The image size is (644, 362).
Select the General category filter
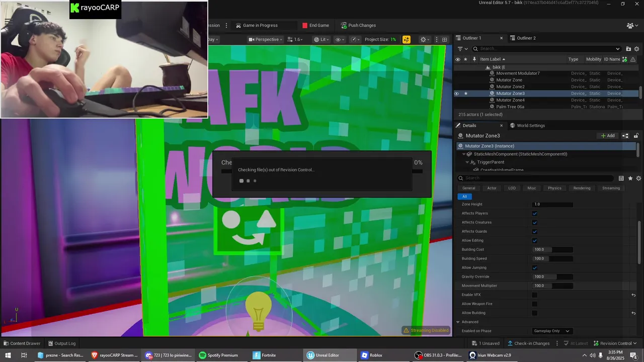pyautogui.click(x=468, y=188)
